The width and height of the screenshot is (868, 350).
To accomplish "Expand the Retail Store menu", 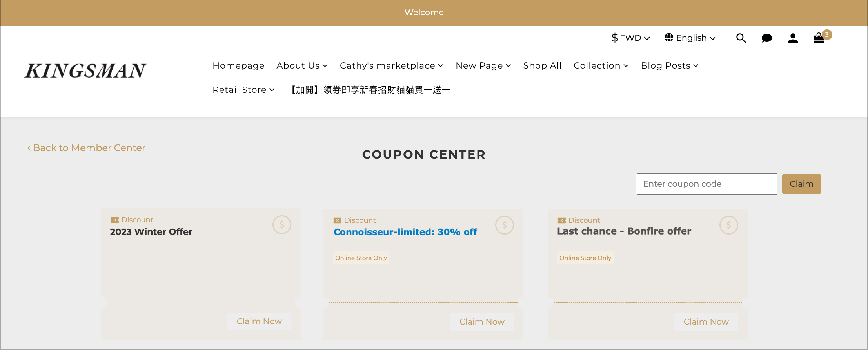I will 243,90.
